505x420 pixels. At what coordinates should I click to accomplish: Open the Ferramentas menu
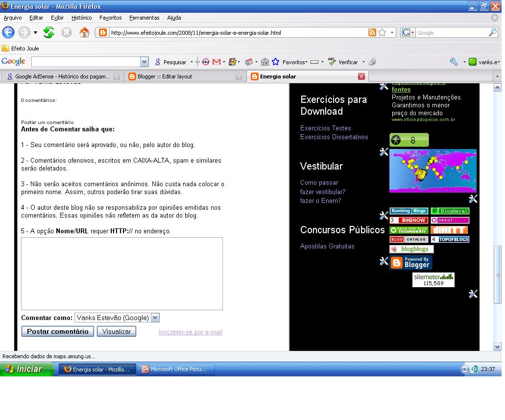pos(144,18)
